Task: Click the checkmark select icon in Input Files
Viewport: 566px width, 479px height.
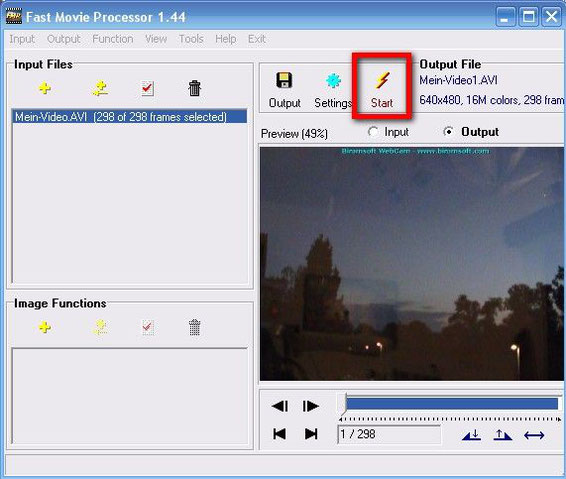Action: 148,88
